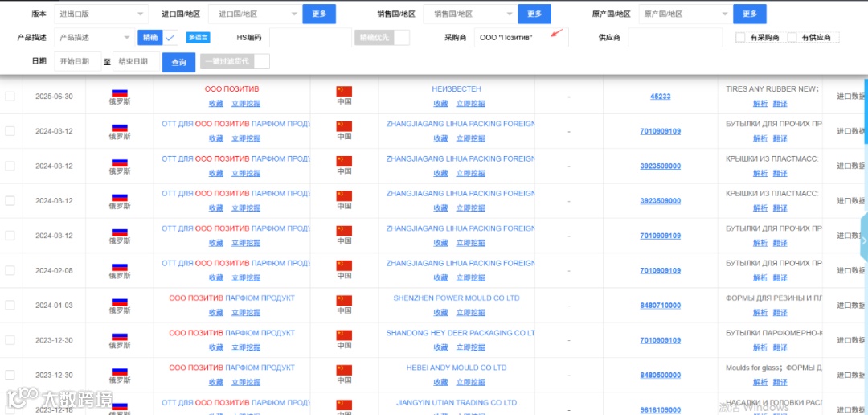
Task: Click the blue side panel arrow tab at right edge
Action: coord(863,240)
